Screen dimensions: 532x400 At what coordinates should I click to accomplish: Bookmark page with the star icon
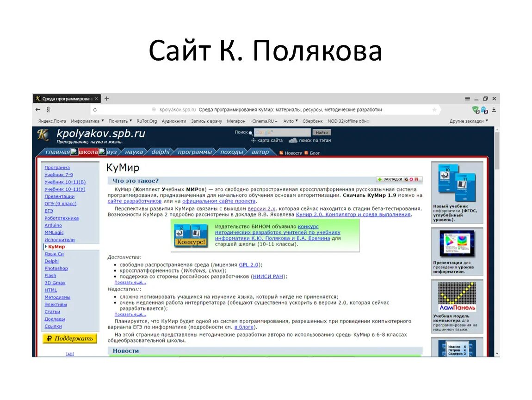[x=434, y=110]
